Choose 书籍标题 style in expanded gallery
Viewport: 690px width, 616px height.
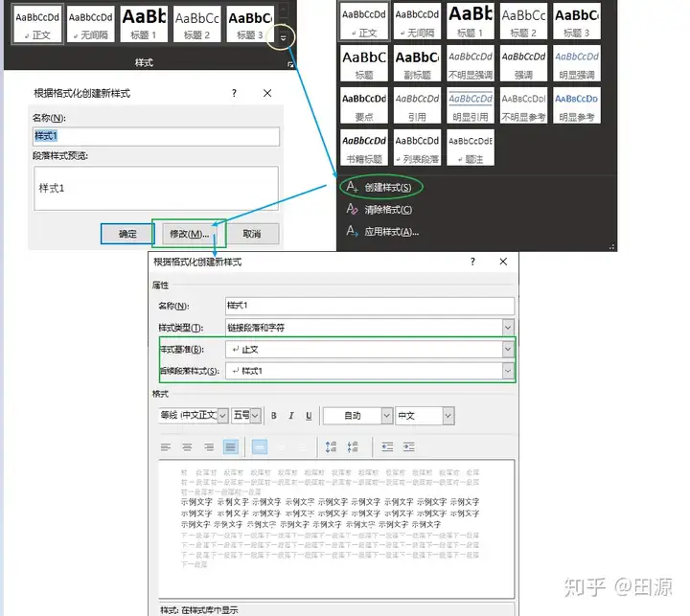click(364, 148)
